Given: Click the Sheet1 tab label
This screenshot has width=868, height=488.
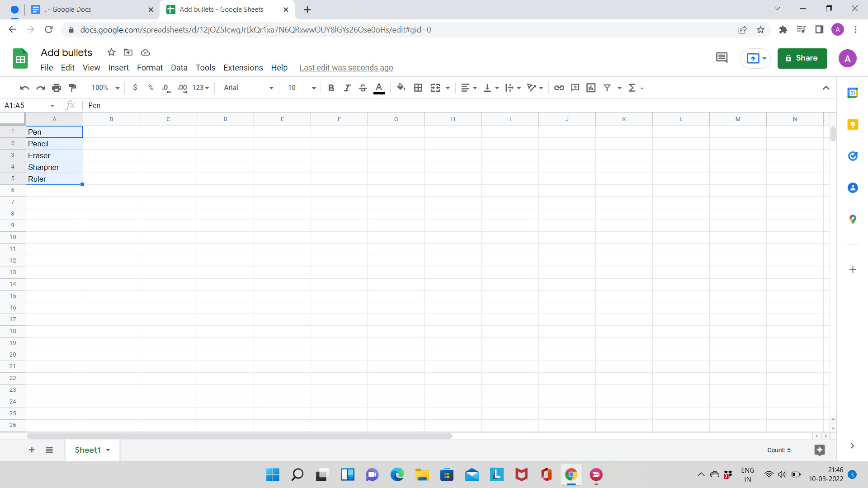Looking at the screenshot, I should [87, 449].
